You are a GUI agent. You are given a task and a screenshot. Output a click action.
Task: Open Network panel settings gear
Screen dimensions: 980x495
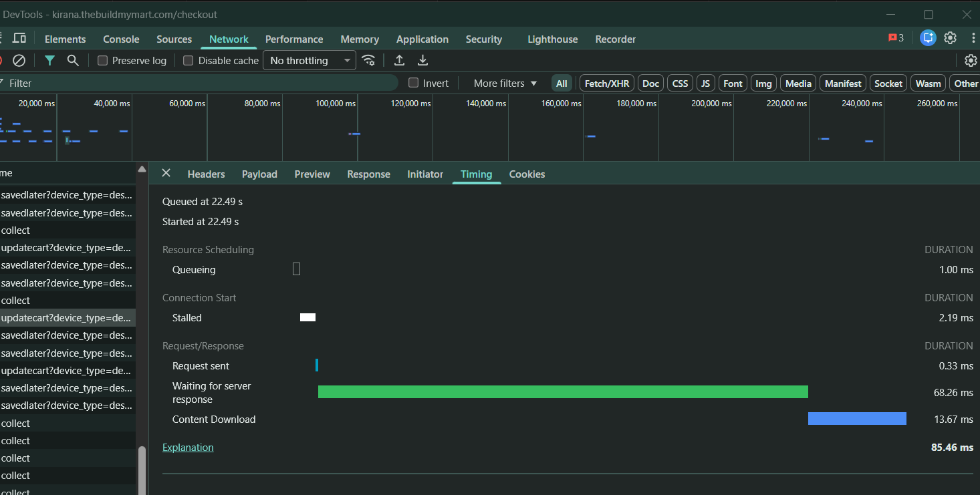[971, 60]
